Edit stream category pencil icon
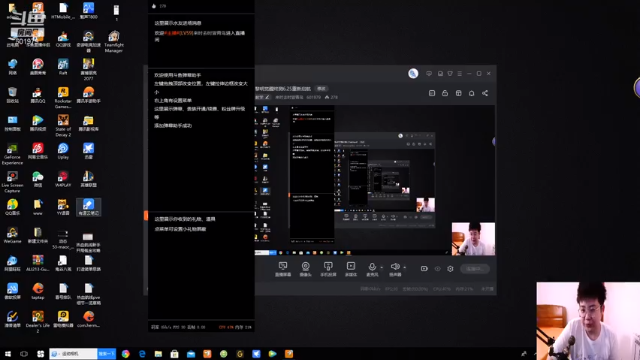This screenshot has height=360, width=640. point(267,97)
